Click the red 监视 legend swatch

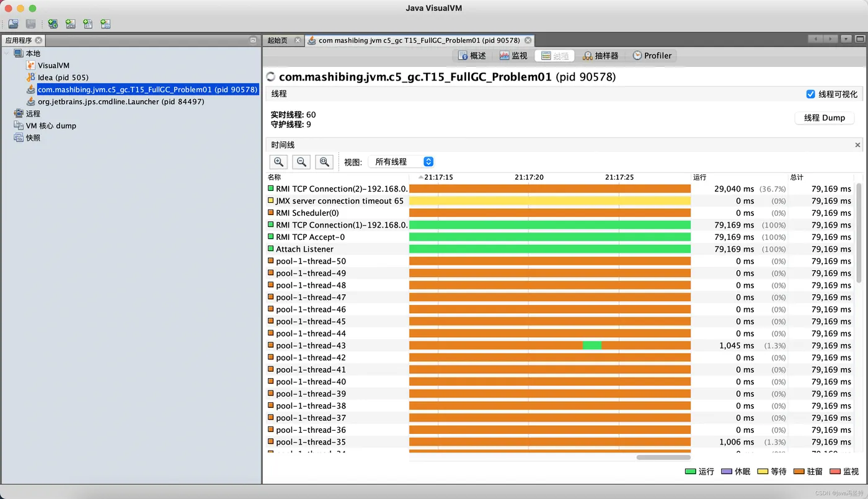tap(835, 472)
